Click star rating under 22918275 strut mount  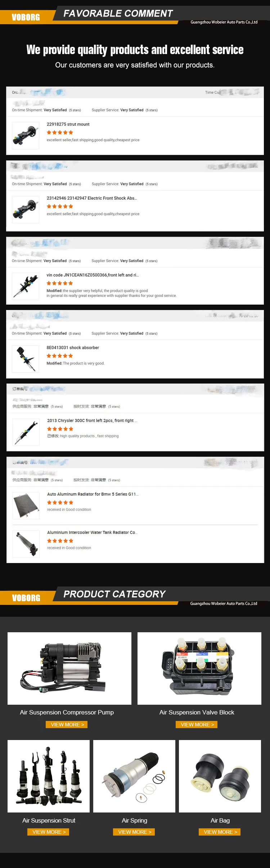(60, 133)
